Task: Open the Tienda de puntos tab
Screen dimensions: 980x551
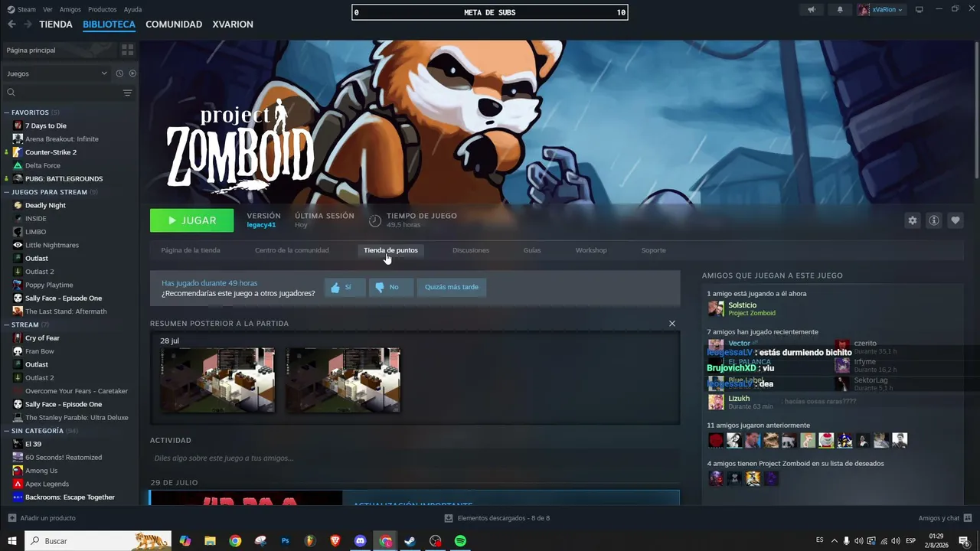Action: (390, 250)
